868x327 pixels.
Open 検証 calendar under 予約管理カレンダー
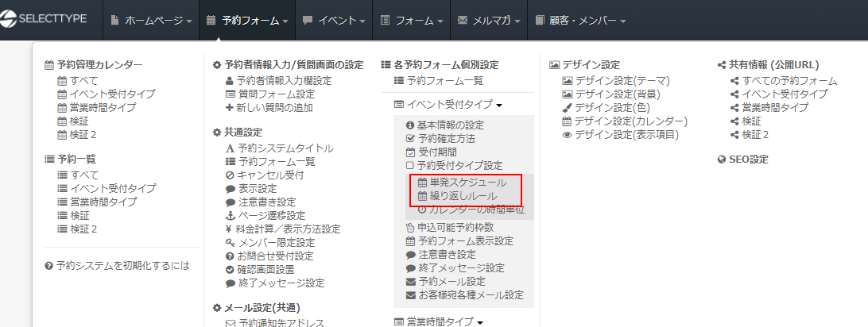click(73, 121)
